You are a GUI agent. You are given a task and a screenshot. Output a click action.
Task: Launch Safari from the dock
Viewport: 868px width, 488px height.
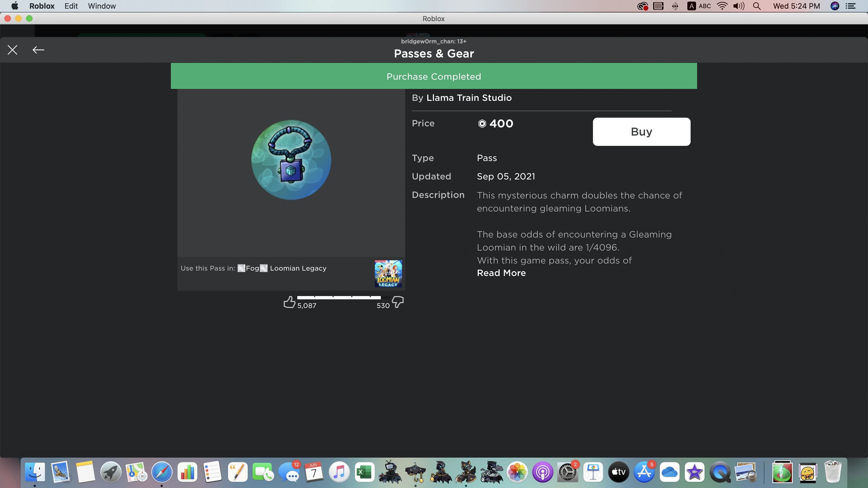pos(162,472)
